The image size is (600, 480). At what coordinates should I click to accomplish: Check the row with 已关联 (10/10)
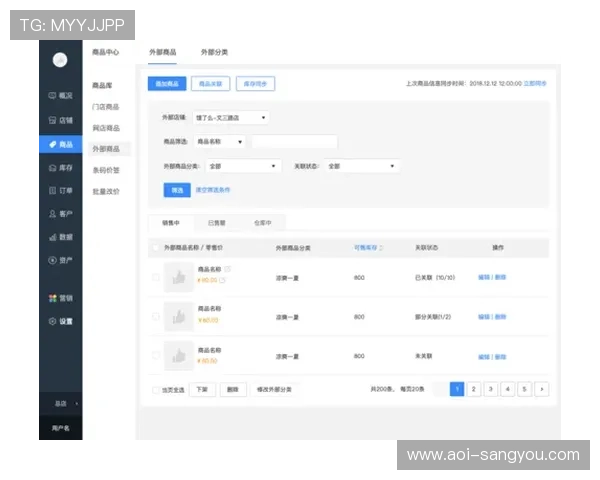155,277
